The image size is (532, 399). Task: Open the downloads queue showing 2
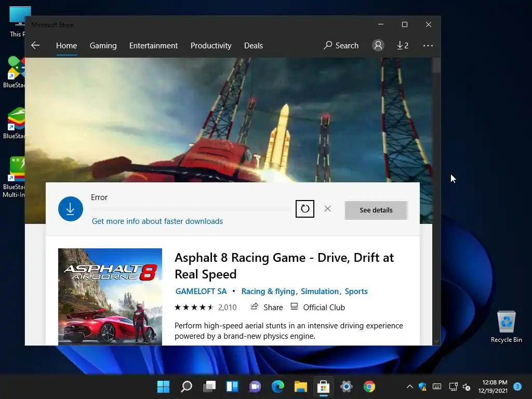403,46
